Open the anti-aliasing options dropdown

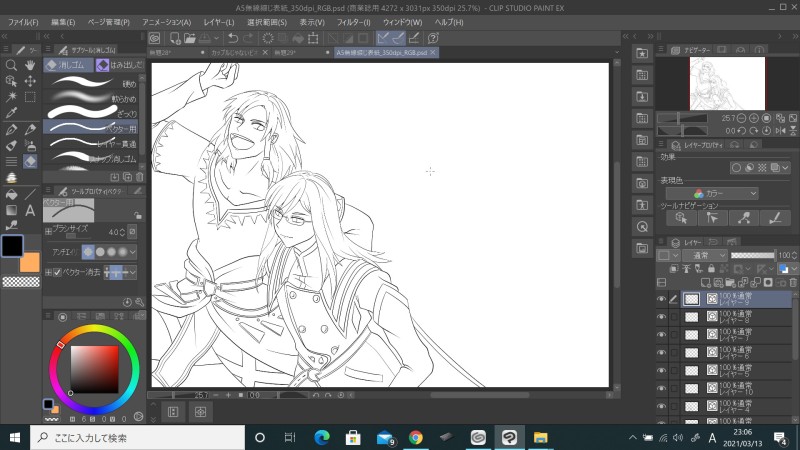133,252
